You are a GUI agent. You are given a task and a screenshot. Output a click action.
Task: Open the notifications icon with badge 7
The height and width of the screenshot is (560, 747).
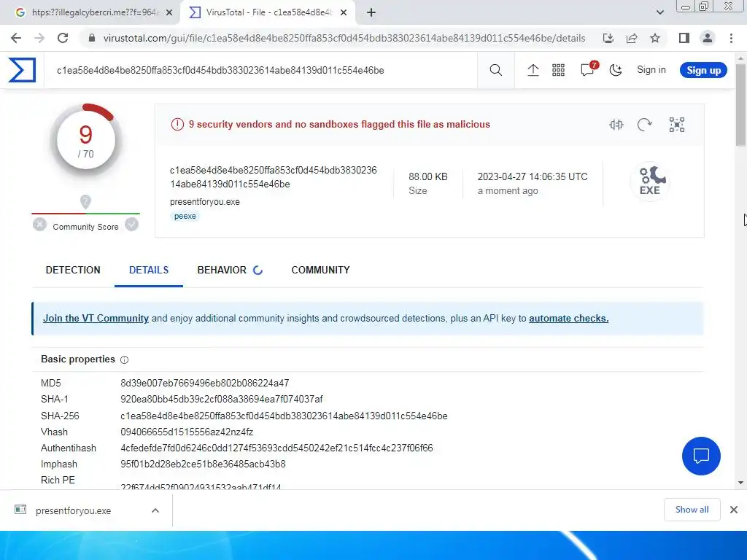pos(588,69)
